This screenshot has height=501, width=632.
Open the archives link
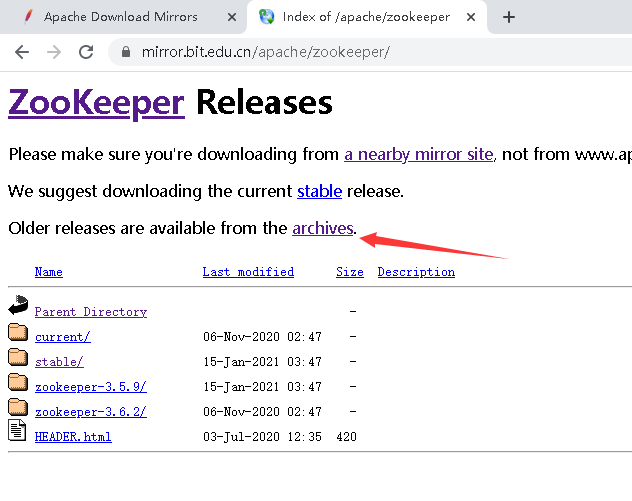(322, 228)
